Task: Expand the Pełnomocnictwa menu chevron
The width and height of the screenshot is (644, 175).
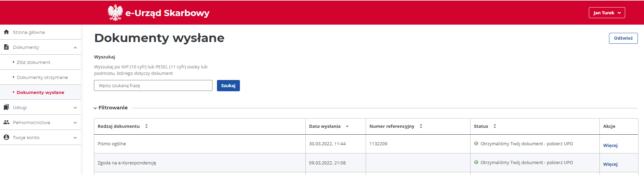Action: [x=75, y=123]
